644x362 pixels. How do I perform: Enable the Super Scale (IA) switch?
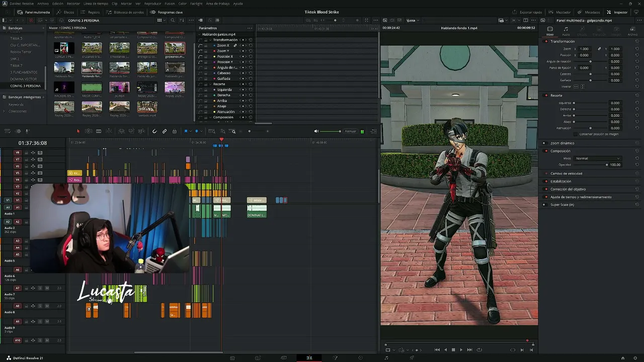[x=544, y=205]
